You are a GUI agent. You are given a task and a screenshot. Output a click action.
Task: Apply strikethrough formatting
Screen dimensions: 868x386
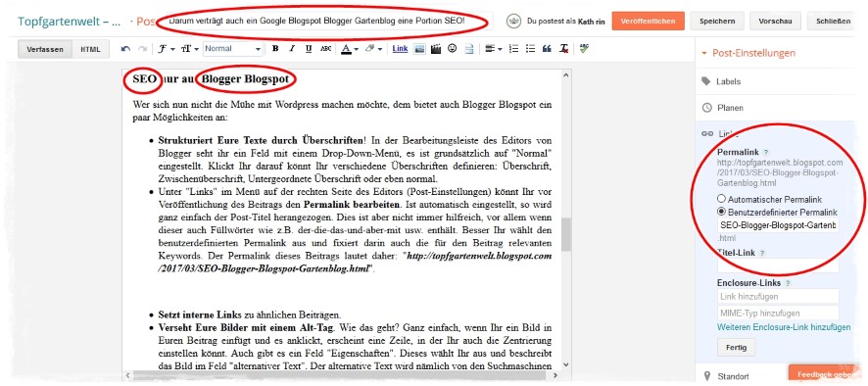coord(325,49)
